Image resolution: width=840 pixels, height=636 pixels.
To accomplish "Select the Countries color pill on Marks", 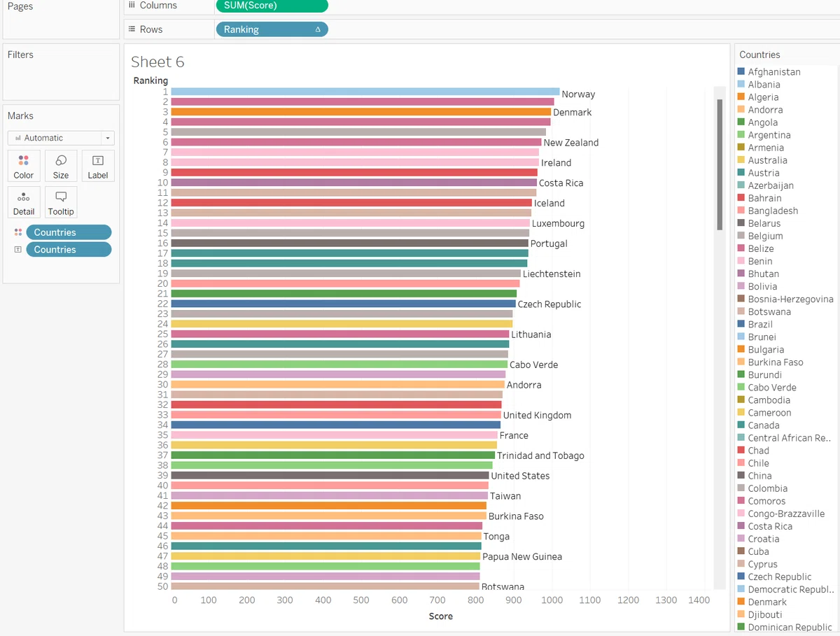I will coord(69,232).
